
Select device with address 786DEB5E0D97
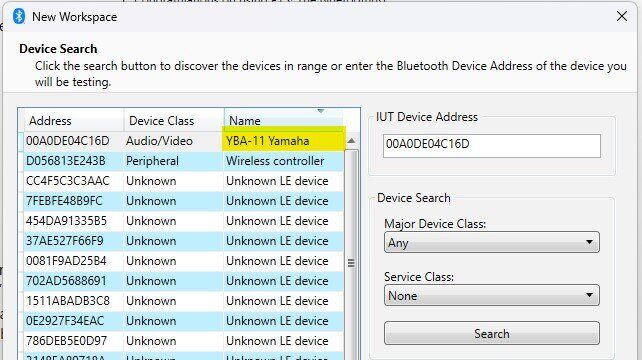click(x=183, y=341)
